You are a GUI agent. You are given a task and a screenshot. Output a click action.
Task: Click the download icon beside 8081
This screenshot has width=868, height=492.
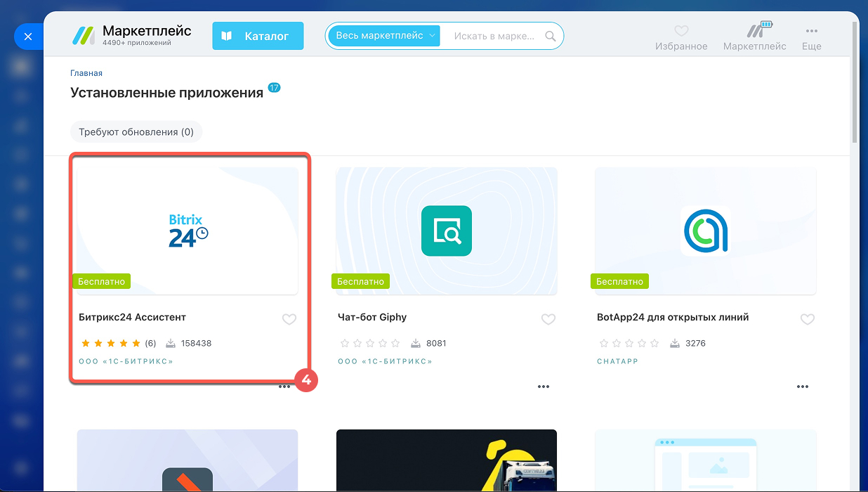[416, 344]
